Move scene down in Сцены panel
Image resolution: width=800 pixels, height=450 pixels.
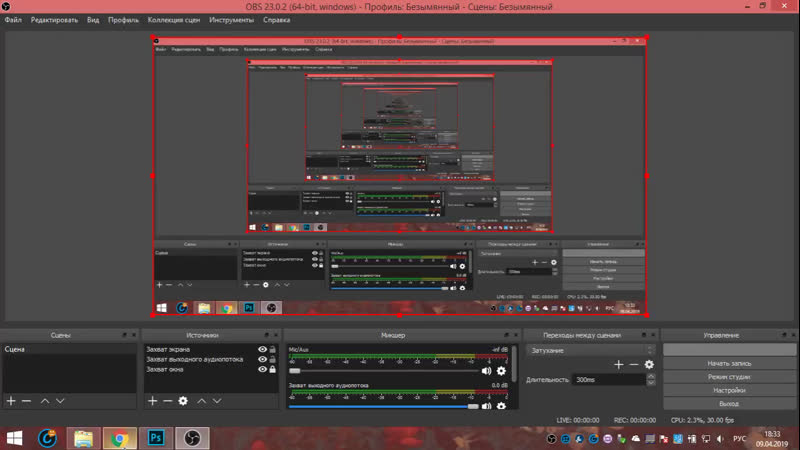click(60, 401)
